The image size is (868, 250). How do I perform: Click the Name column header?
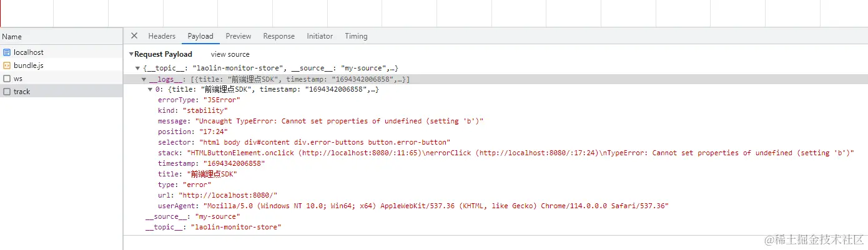click(x=61, y=37)
